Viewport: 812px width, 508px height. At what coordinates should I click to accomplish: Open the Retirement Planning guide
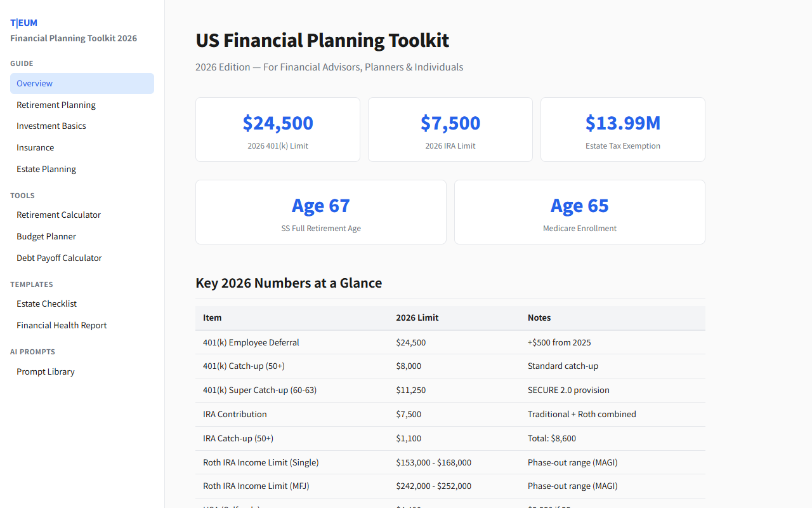(x=56, y=105)
